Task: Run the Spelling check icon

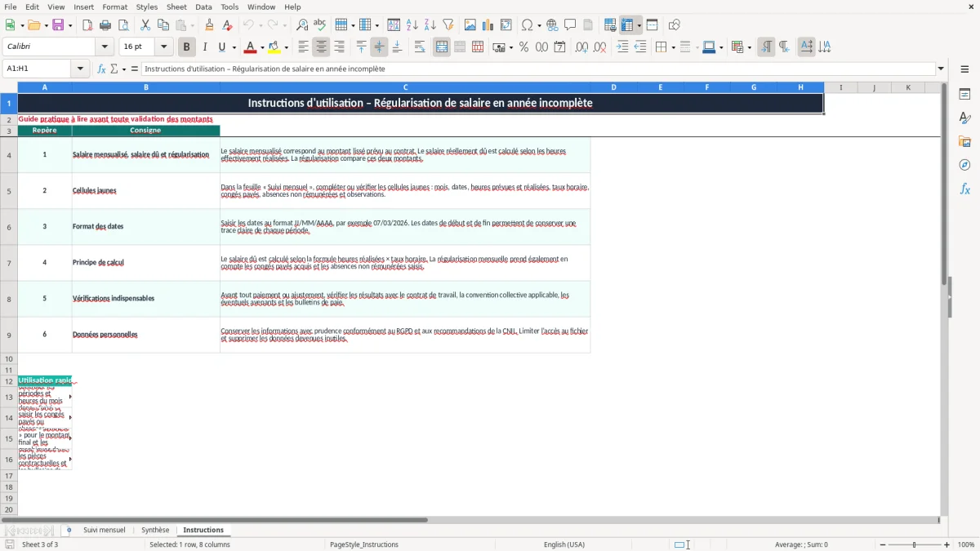Action: tap(320, 25)
